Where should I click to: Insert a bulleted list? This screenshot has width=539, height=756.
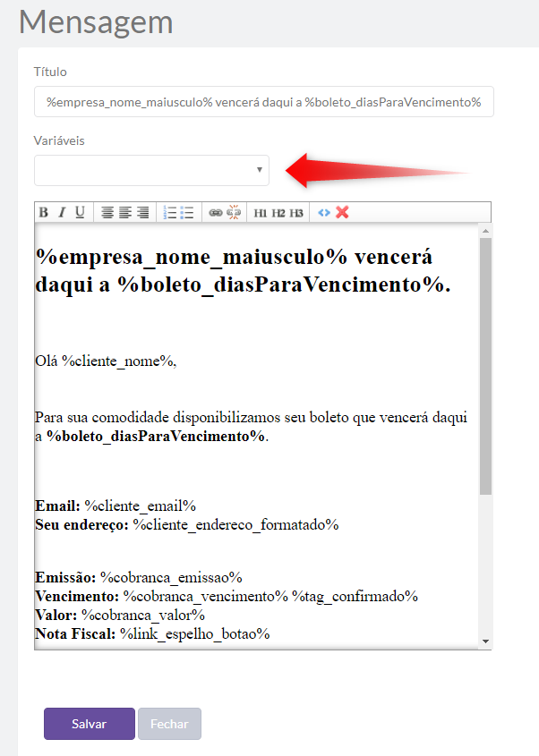[x=187, y=213]
